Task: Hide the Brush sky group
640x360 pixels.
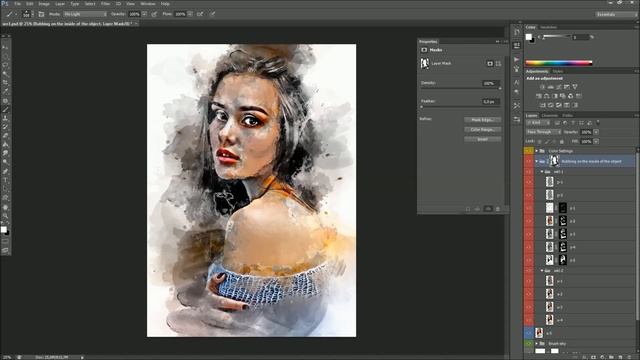Action: [x=529, y=344]
